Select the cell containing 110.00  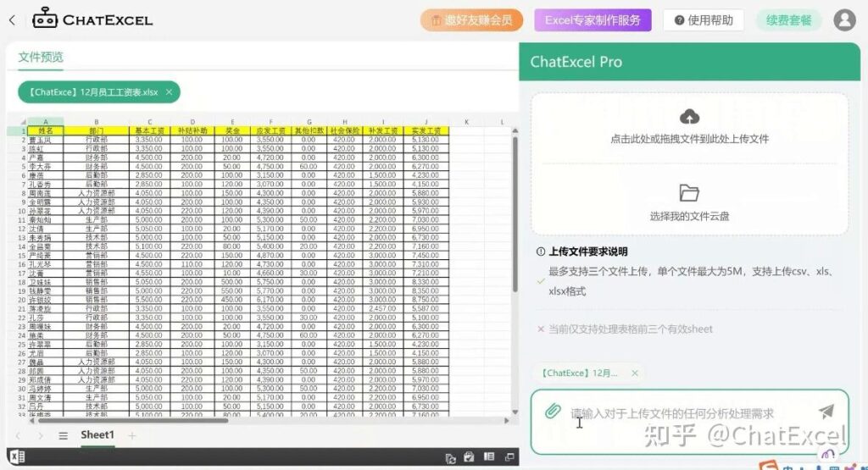[192, 264]
